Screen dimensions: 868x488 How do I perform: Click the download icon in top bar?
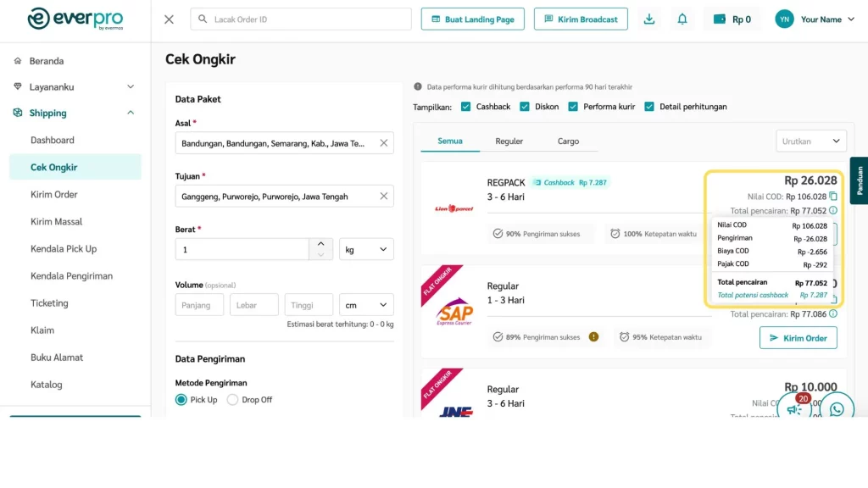[x=649, y=19]
